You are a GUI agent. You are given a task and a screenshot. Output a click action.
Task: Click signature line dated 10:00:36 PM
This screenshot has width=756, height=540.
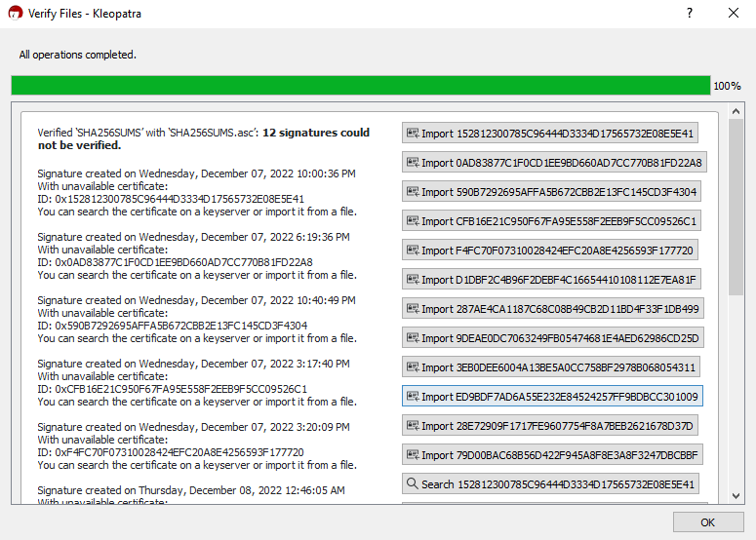(197, 174)
